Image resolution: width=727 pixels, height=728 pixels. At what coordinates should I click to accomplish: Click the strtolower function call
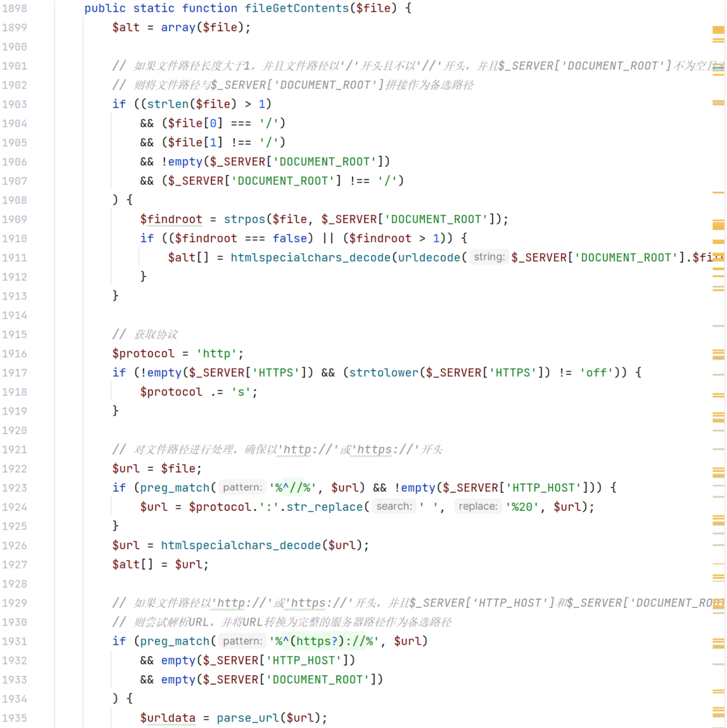384,373
